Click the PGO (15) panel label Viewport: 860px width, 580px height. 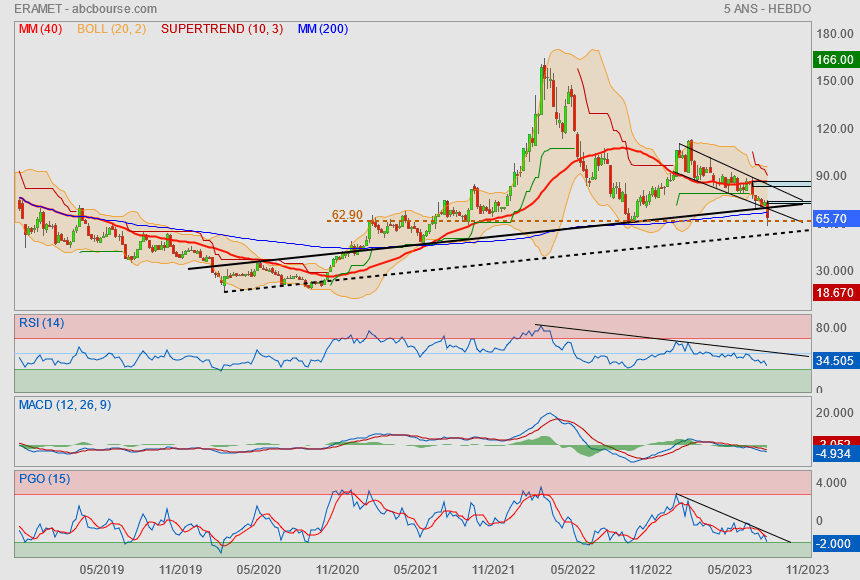click(44, 478)
